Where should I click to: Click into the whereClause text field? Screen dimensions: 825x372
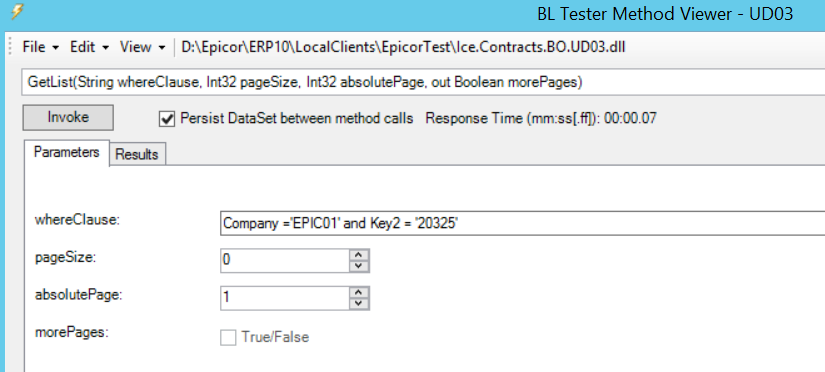522,223
